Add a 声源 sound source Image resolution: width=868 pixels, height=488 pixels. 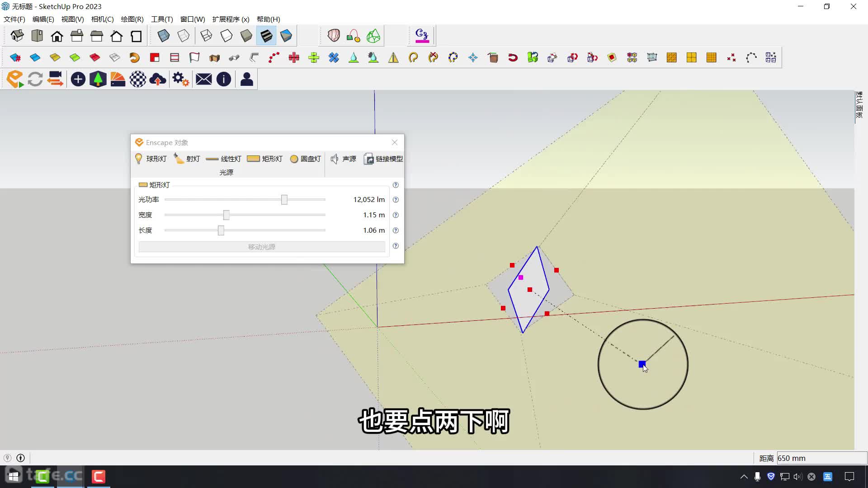pos(344,159)
